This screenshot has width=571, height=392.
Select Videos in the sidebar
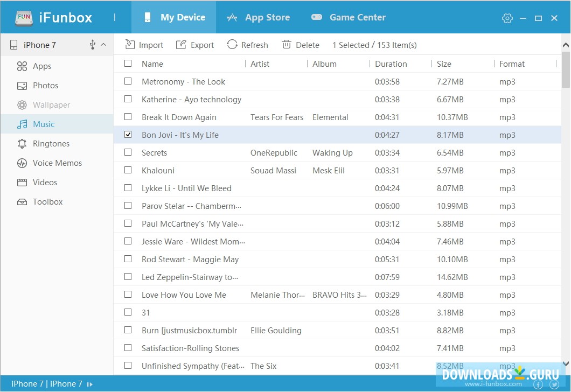tap(46, 182)
